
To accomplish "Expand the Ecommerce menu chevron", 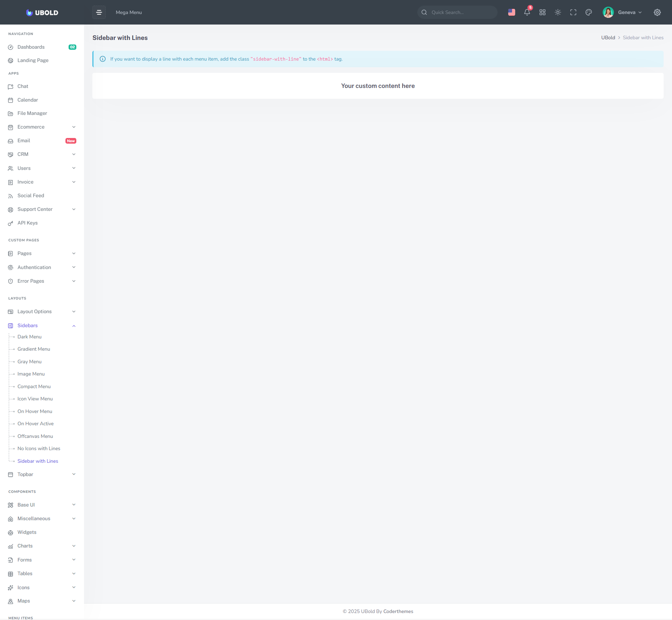I will 74,127.
